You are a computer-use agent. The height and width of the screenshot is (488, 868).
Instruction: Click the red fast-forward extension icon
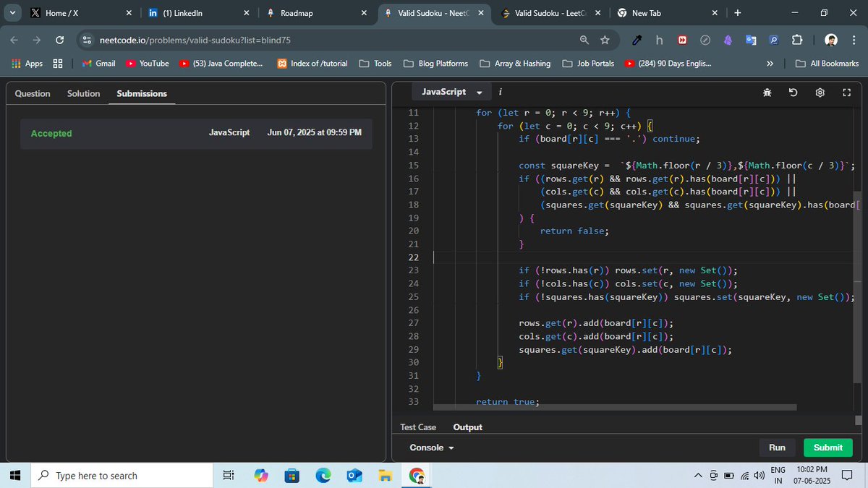pyautogui.click(x=682, y=40)
